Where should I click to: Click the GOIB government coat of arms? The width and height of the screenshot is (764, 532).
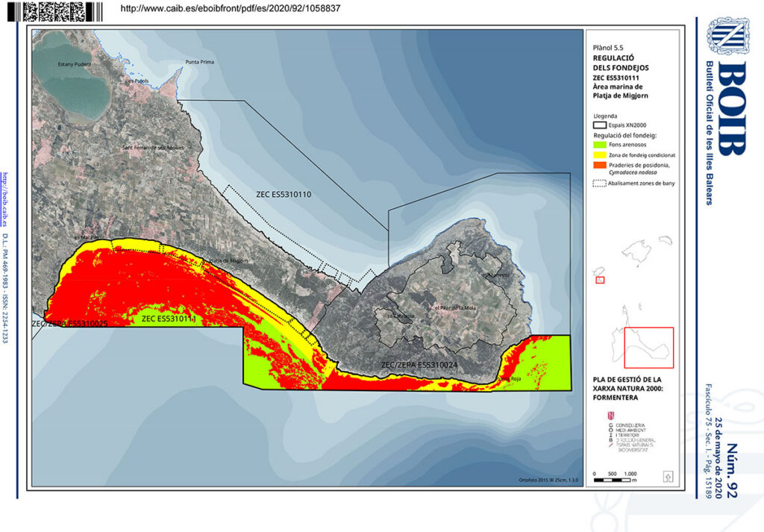[x=610, y=416]
